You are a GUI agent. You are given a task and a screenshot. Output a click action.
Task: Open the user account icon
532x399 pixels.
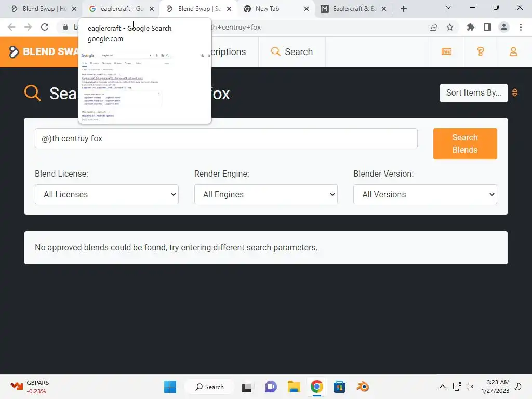pos(513,51)
